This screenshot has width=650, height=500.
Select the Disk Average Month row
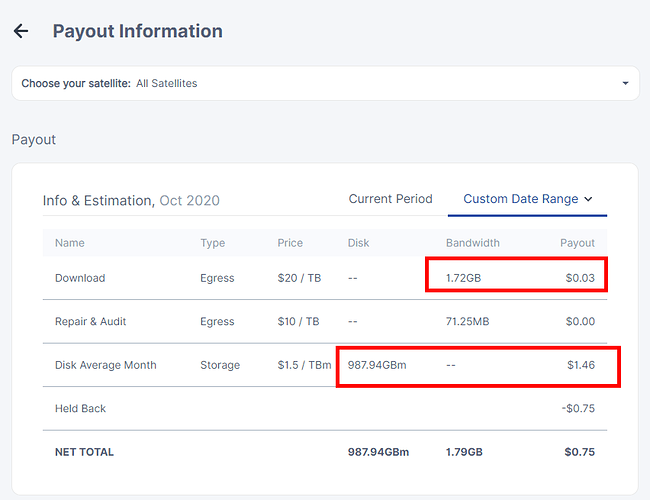click(325, 365)
